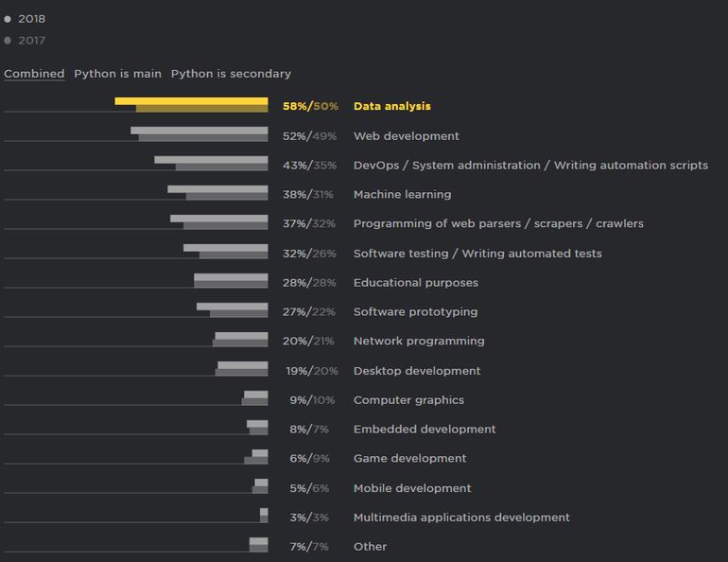This screenshot has width=728, height=562.
Task: Click the Web development bar
Action: [x=199, y=132]
